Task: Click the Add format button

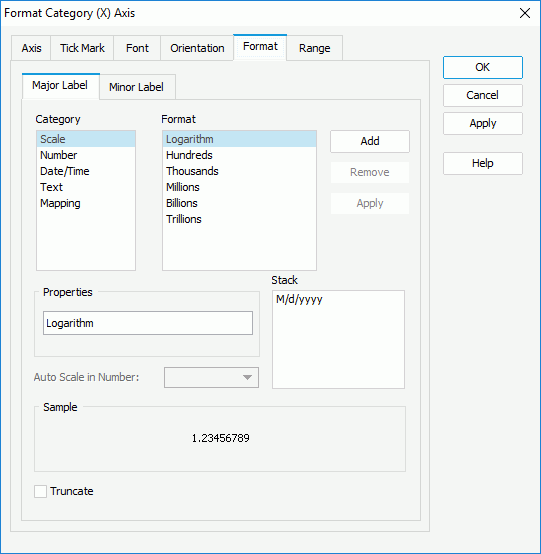Action: click(x=370, y=141)
